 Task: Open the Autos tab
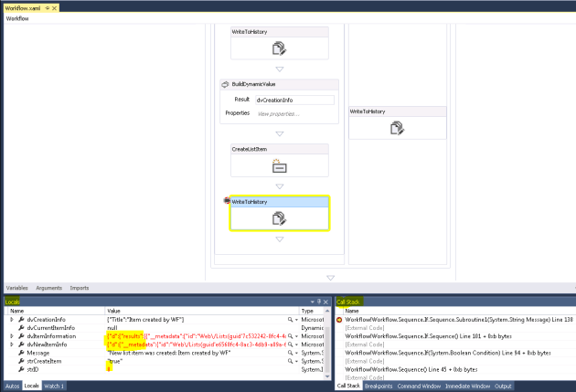[12, 386]
